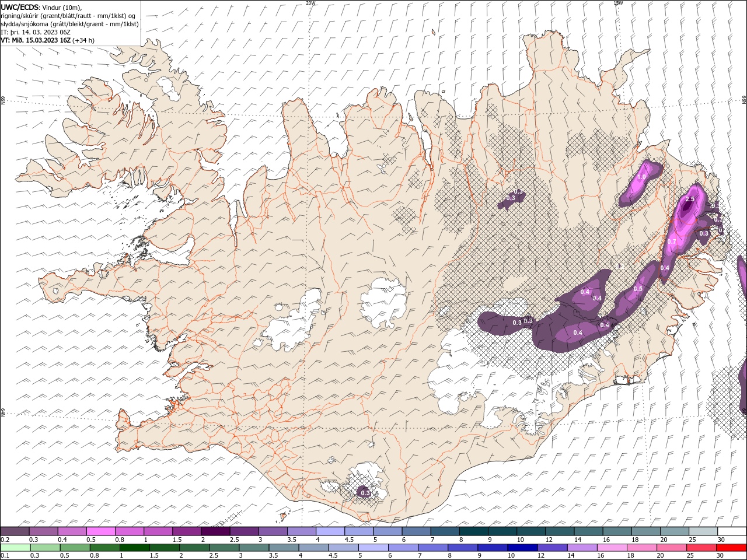Select the 4 light lavender swatch, upper legend row
This screenshot has width=747, height=560.
tap(330, 531)
